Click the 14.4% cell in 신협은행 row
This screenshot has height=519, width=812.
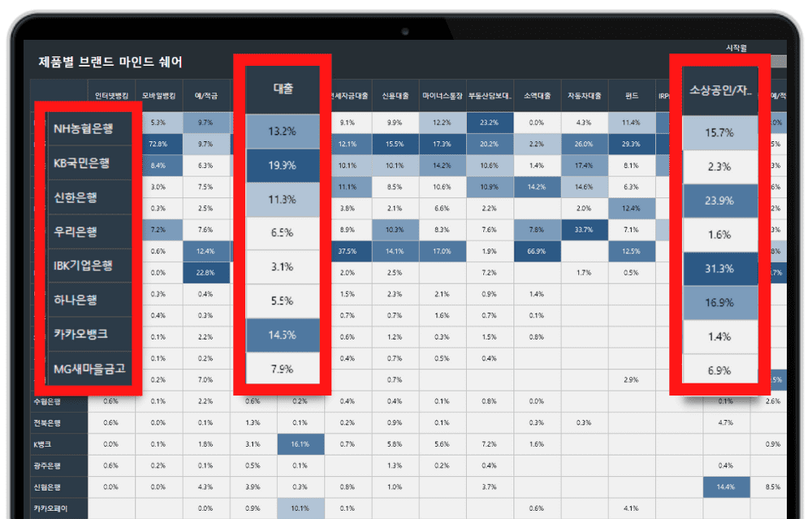coord(726,487)
